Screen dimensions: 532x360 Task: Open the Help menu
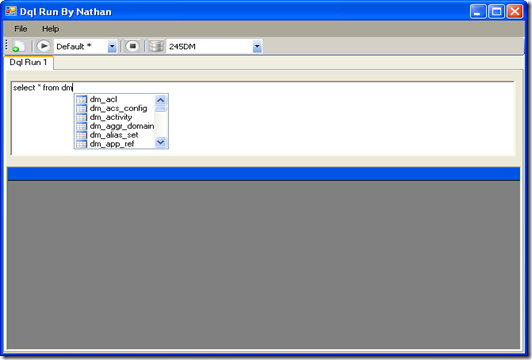(x=51, y=29)
